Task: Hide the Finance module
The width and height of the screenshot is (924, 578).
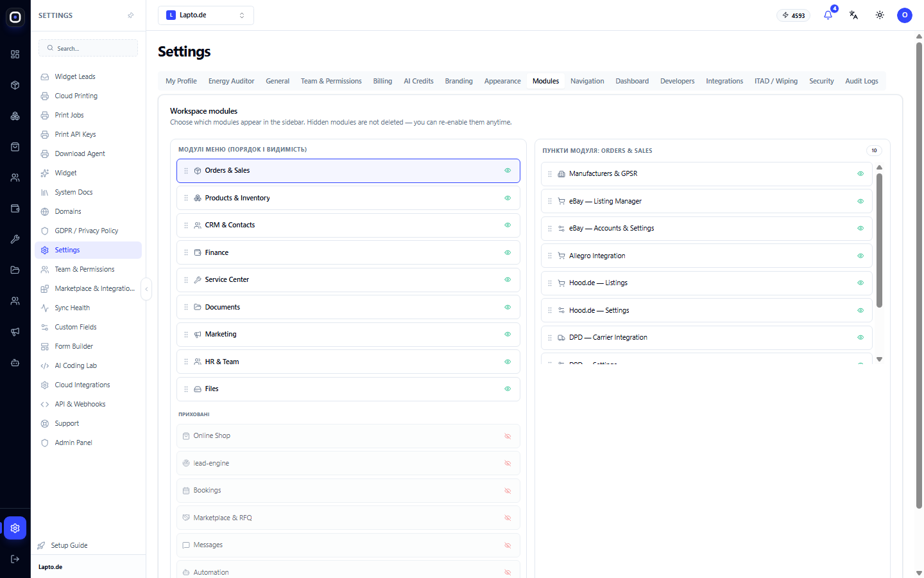Action: [508, 253]
